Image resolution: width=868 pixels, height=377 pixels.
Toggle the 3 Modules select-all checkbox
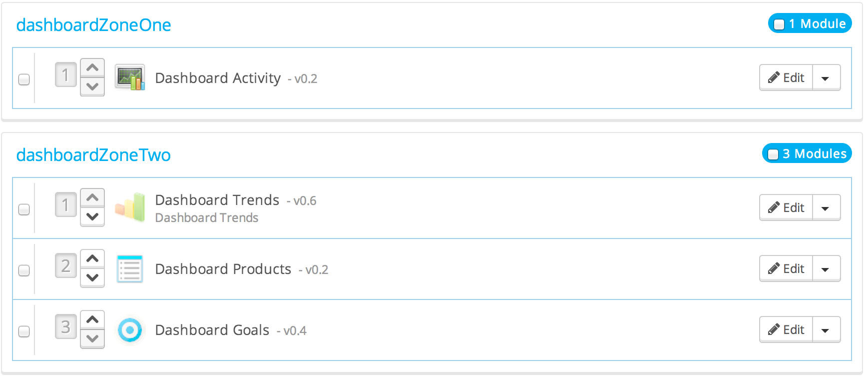point(773,154)
